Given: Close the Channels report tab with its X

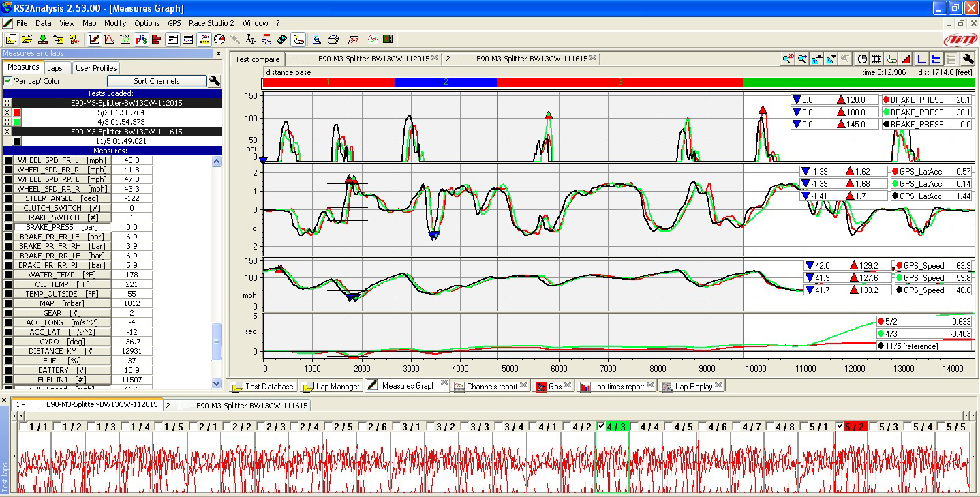Looking at the screenshot, I should pyautogui.click(x=523, y=385).
